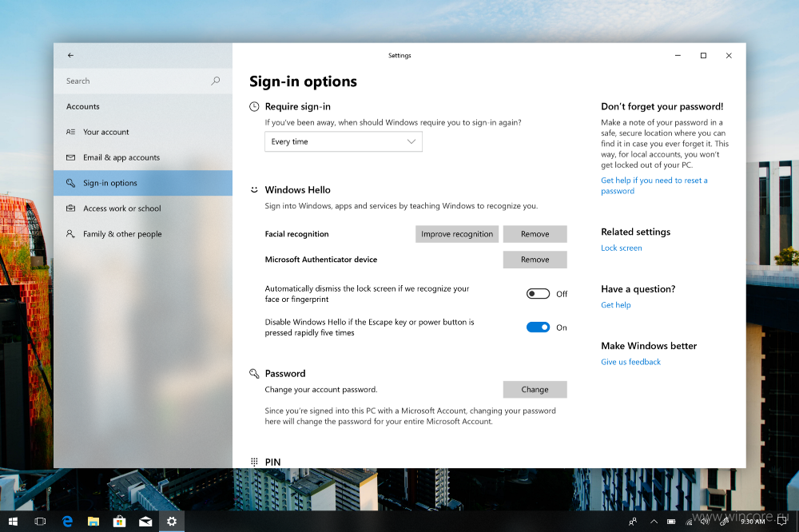The height and width of the screenshot is (532, 799).
Task: Open Microsoft Store from the taskbar
Action: click(119, 522)
